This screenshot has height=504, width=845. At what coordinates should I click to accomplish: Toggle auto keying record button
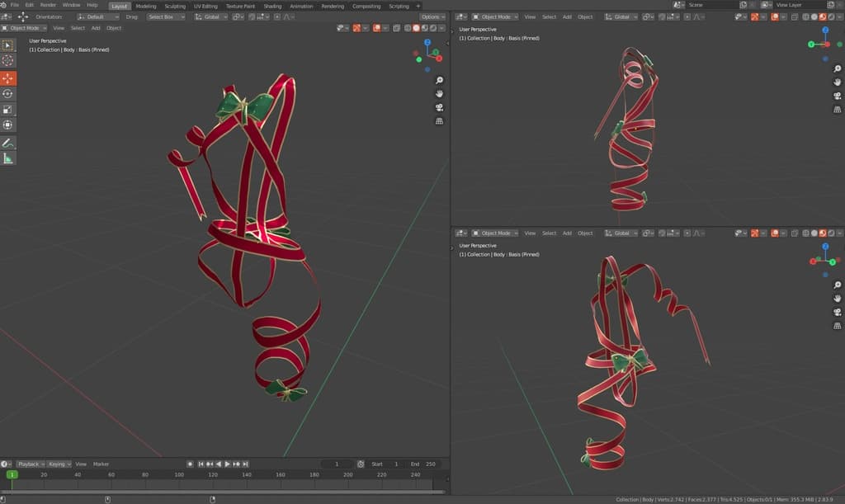point(190,464)
